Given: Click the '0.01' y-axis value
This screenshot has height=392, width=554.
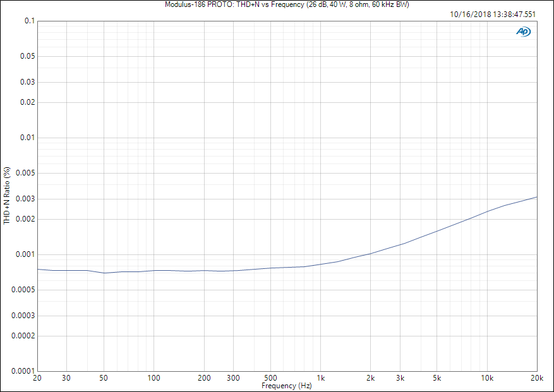Looking at the screenshot, I should (x=28, y=138).
